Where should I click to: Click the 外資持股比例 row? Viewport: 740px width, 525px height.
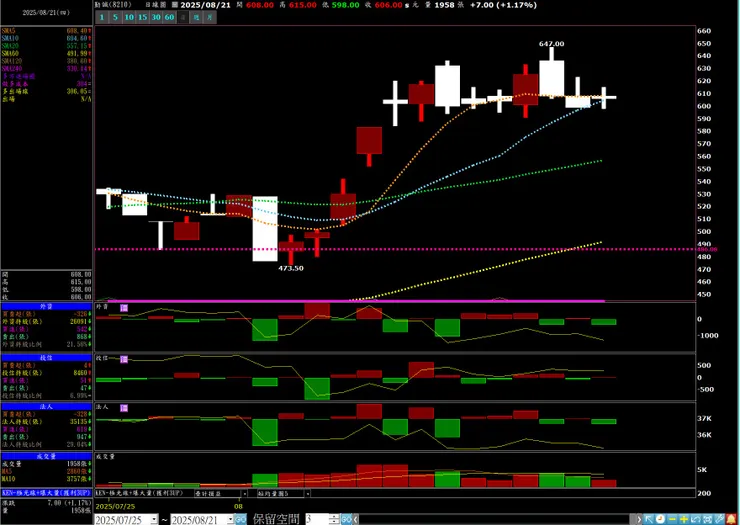46,344
